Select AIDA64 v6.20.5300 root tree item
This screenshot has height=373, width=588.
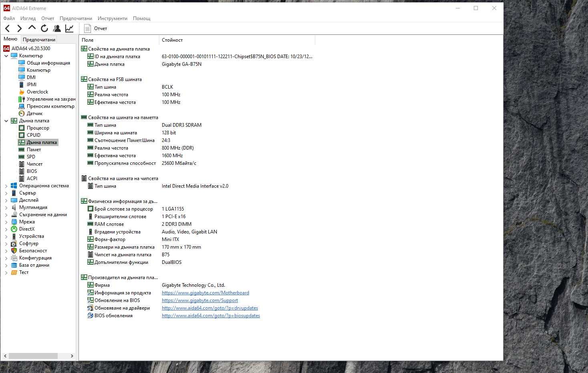[x=27, y=48]
